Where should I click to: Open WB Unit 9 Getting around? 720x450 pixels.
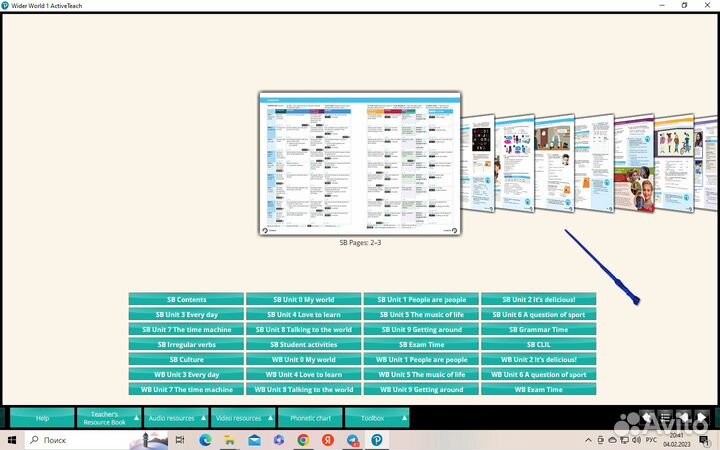[421, 389]
